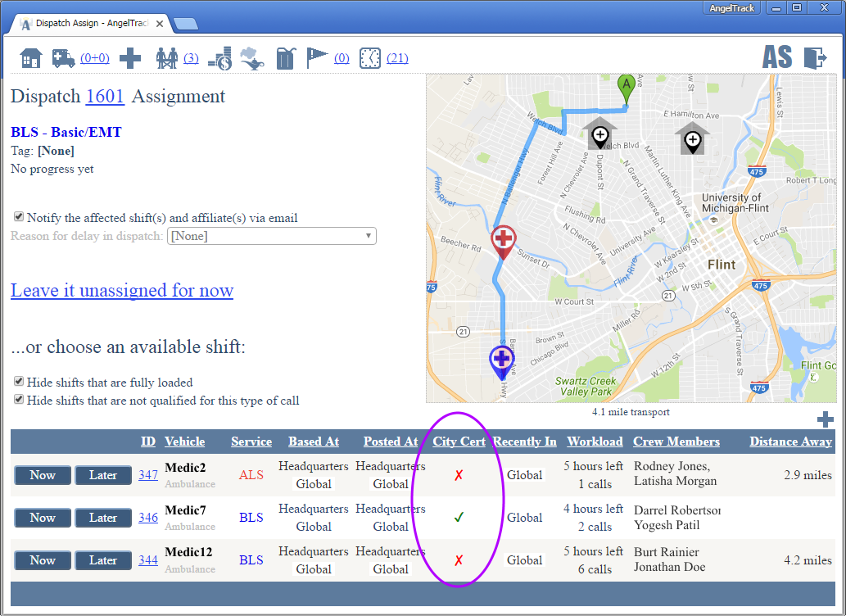This screenshot has width=846, height=616.
Task: Click the flag icon in the toolbar
Action: click(317, 58)
